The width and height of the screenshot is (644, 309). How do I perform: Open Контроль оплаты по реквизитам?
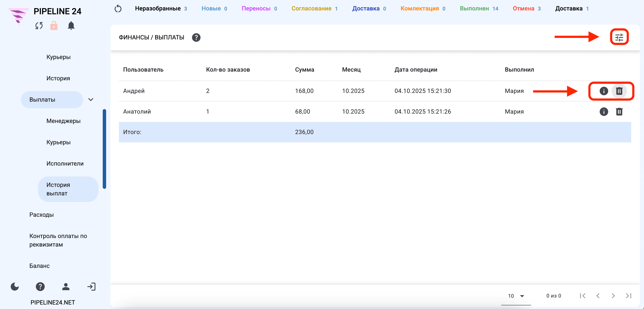(58, 240)
